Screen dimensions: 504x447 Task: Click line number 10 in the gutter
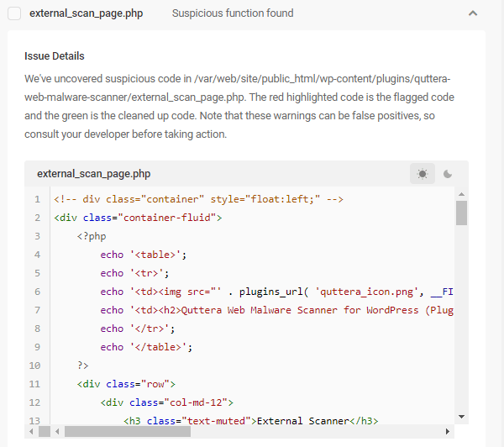coord(34,365)
